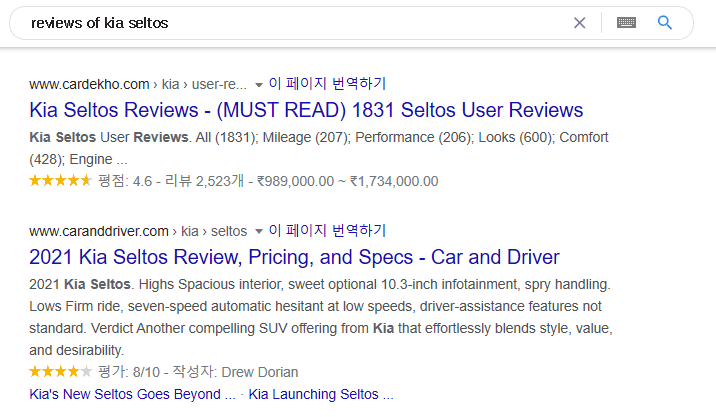The height and width of the screenshot is (417, 716).
Task: Click the four-star rating of Car and Driver result
Action: pyautogui.click(x=60, y=372)
